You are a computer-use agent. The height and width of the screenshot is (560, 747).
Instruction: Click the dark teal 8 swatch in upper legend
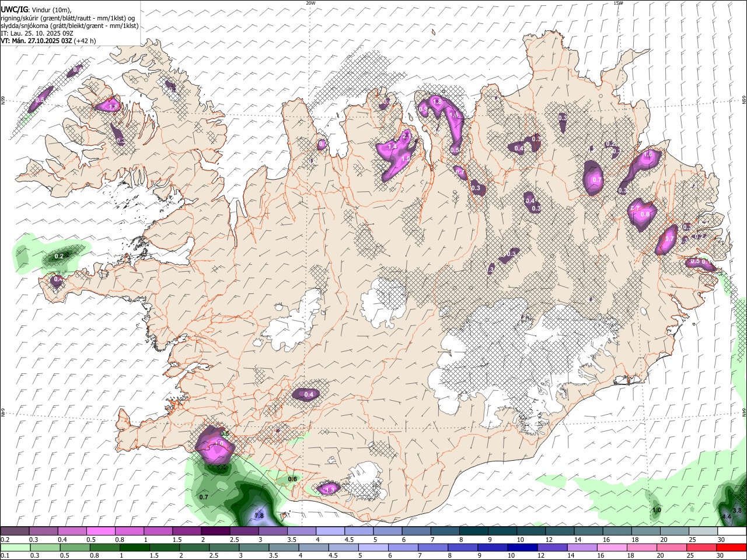coord(473,531)
